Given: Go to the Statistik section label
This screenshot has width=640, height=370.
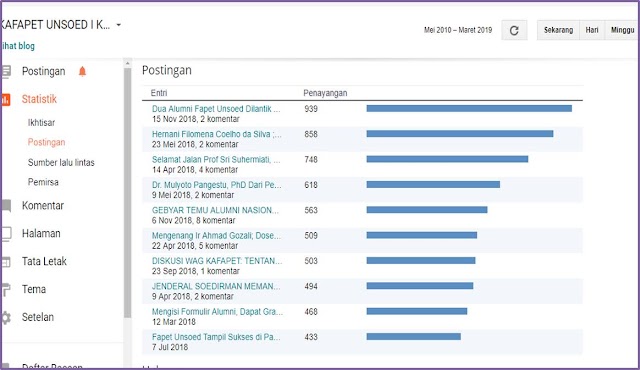Looking at the screenshot, I should click(x=39, y=99).
